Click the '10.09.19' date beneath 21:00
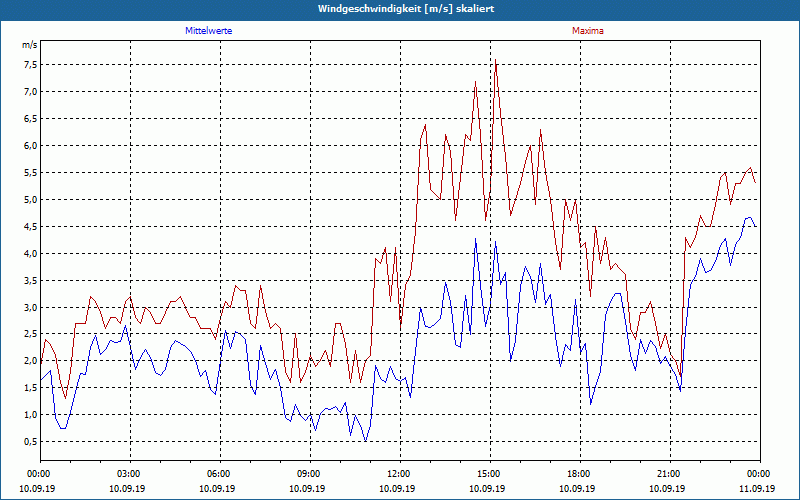The height and width of the screenshot is (500, 800). [667, 488]
